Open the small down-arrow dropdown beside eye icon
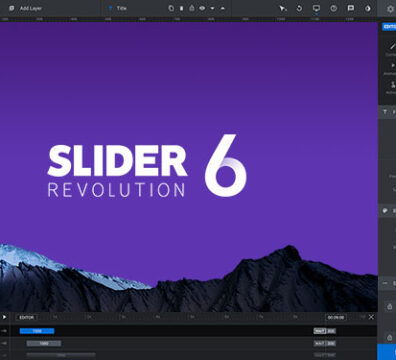 [212, 8]
